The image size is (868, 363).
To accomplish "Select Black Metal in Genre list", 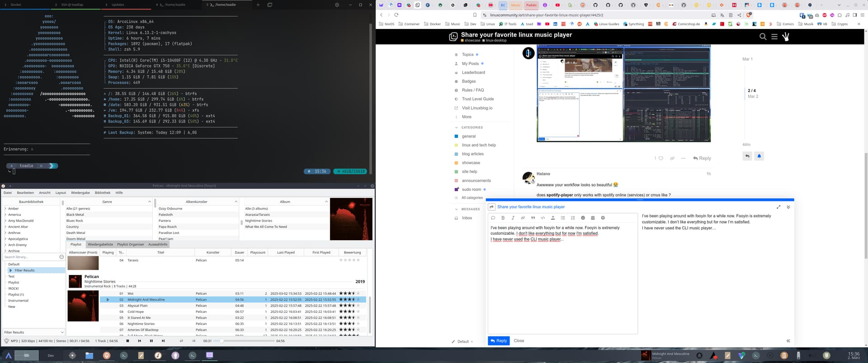I will (75, 214).
